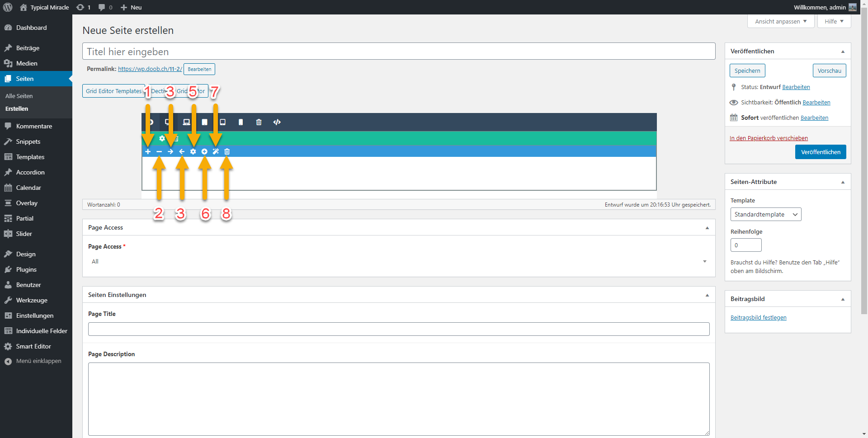Click the Bearbeiten button next to Permalink

(199, 69)
